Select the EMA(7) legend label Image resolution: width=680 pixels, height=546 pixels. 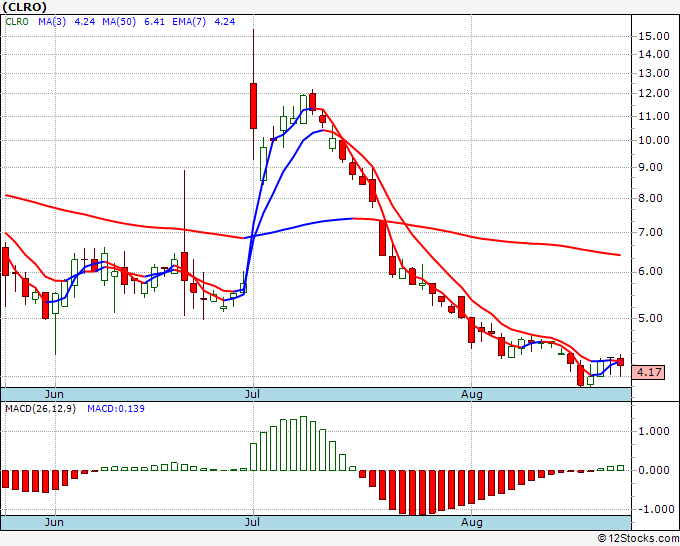[x=189, y=22]
